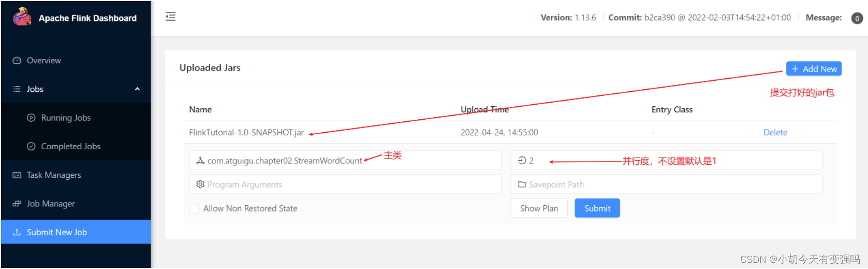
Task: Click the Task Managers schedule icon
Action: (x=17, y=175)
